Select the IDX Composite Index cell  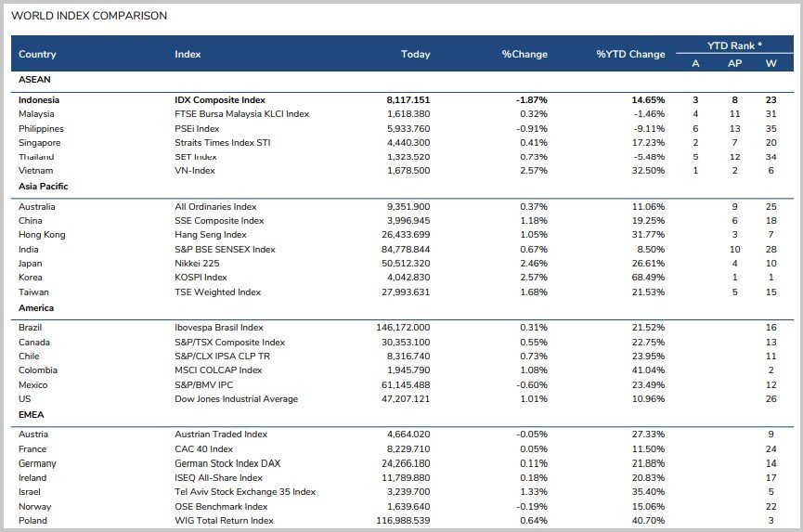point(220,99)
